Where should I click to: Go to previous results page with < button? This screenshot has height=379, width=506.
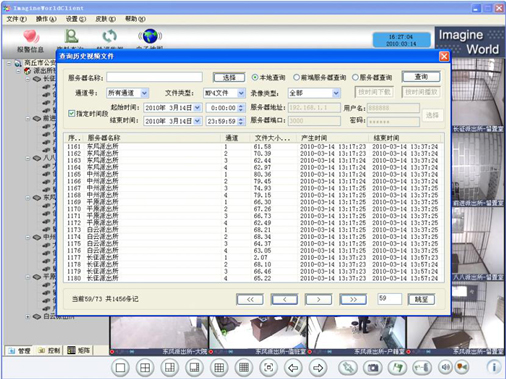(284, 299)
